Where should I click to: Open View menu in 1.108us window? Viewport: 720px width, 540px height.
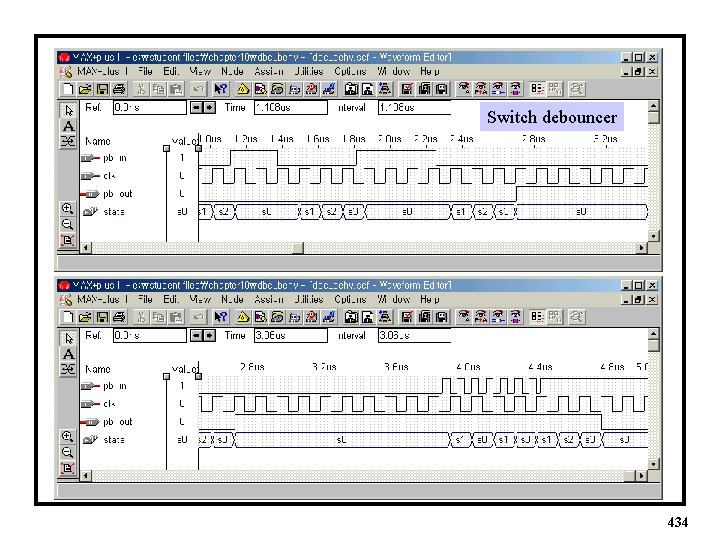(200, 72)
